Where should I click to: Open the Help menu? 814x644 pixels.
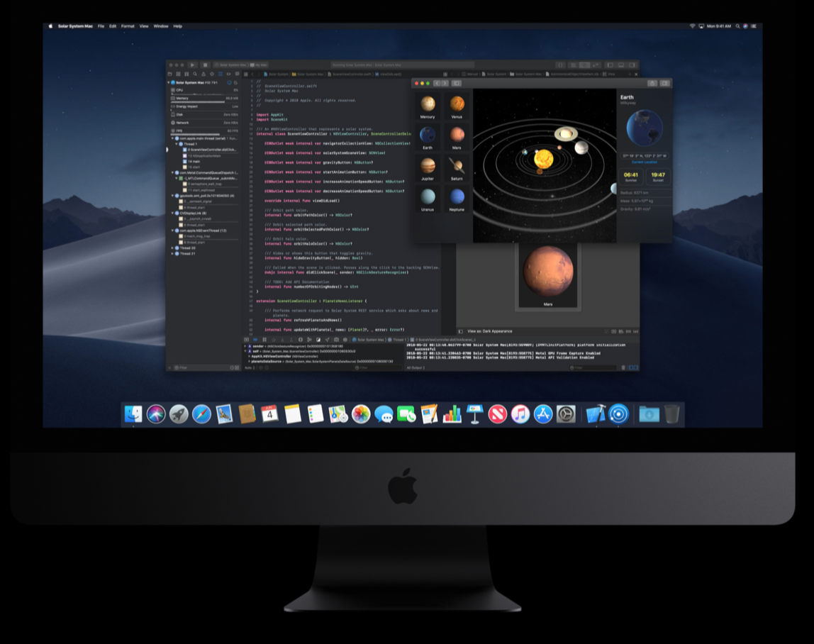point(177,26)
